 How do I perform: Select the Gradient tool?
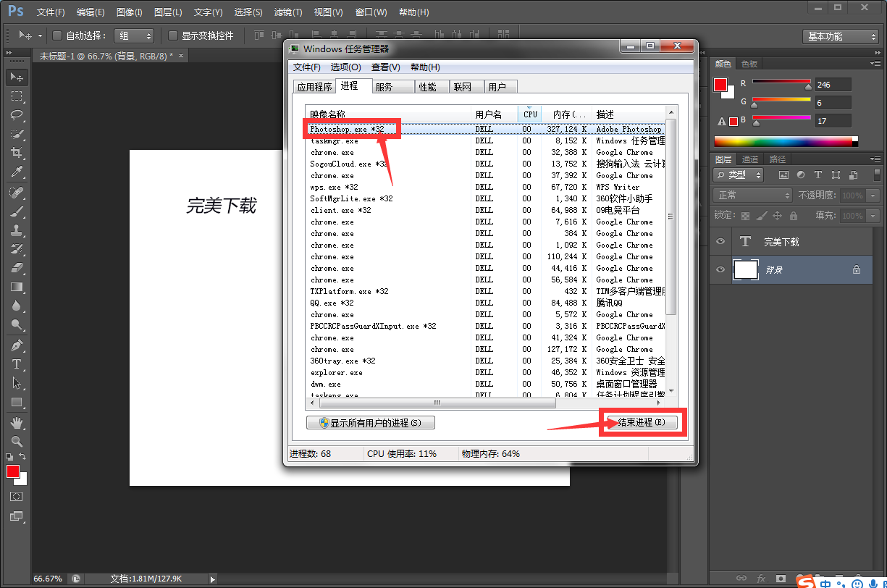pos(17,287)
